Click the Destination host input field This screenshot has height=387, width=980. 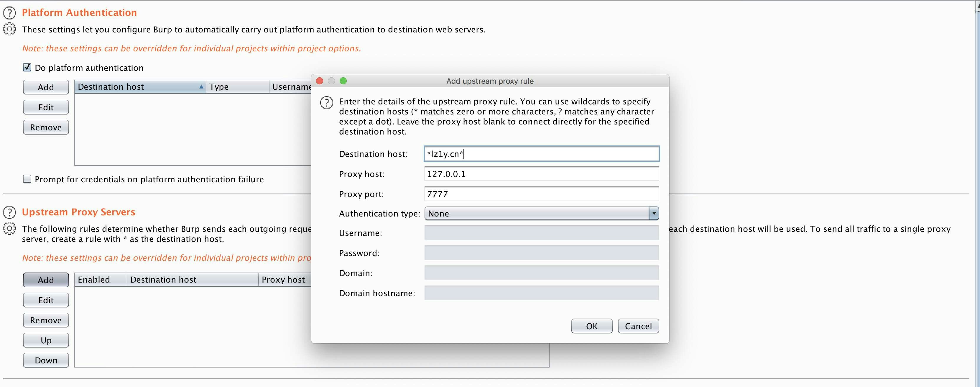point(541,154)
